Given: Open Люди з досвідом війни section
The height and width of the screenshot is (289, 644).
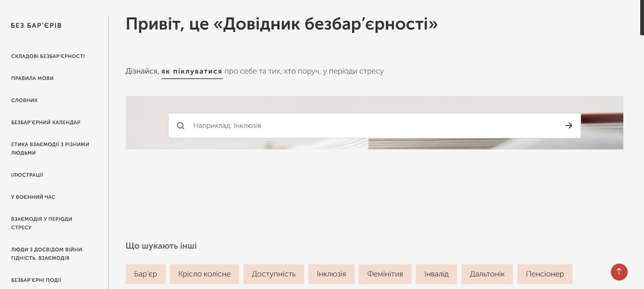Looking at the screenshot, I should pyautogui.click(x=47, y=254).
